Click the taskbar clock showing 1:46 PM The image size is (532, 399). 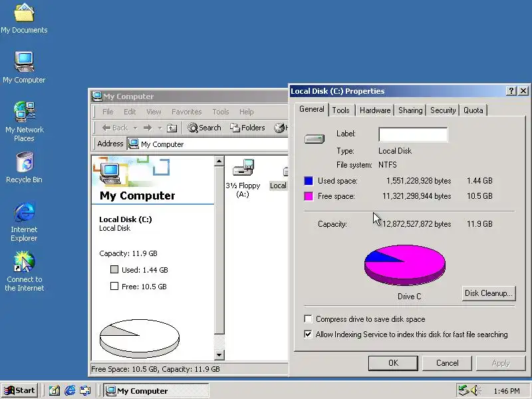[x=507, y=391]
